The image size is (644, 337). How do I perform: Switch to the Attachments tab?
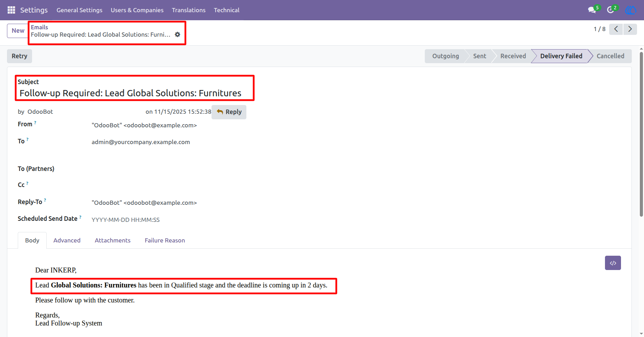pyautogui.click(x=113, y=240)
